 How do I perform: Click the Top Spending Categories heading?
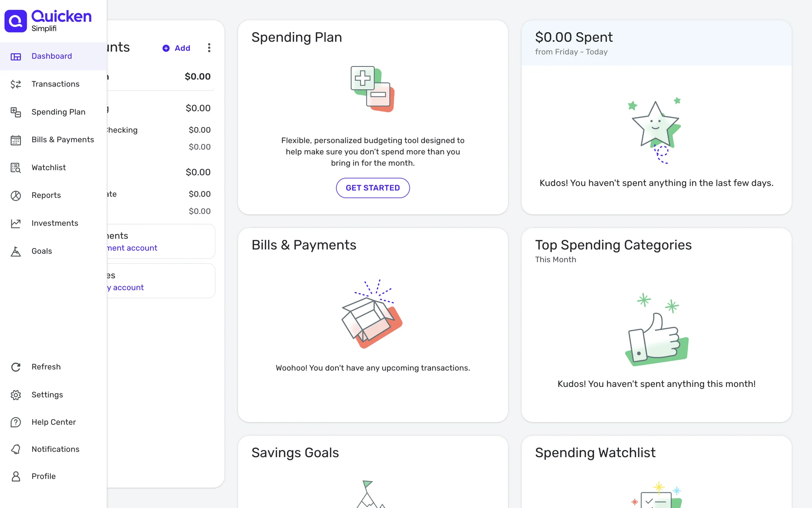tap(613, 245)
